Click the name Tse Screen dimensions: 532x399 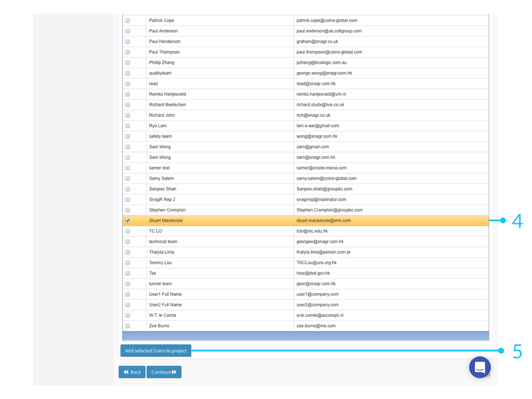(x=152, y=273)
